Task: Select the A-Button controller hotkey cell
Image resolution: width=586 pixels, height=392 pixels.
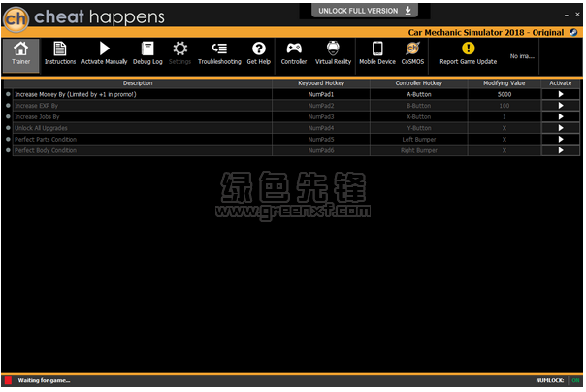Action: click(418, 94)
